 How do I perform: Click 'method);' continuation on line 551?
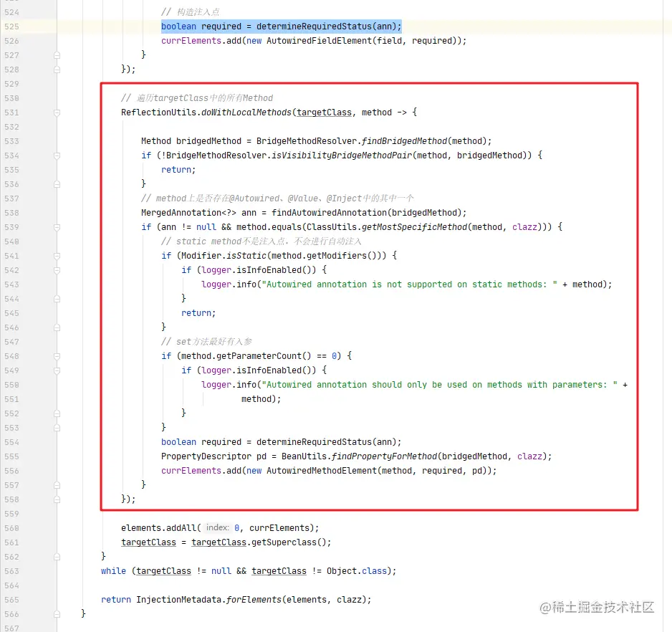coord(261,399)
